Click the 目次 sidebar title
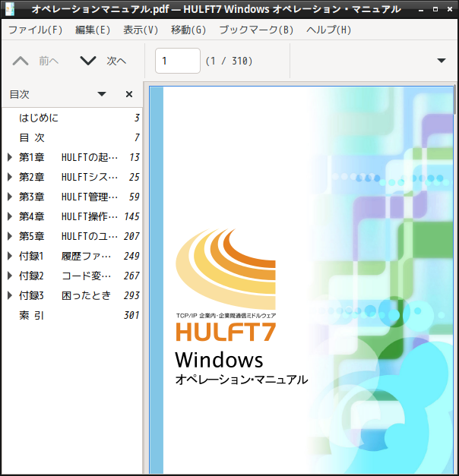Viewport: 459px width, 476px height. tap(20, 94)
